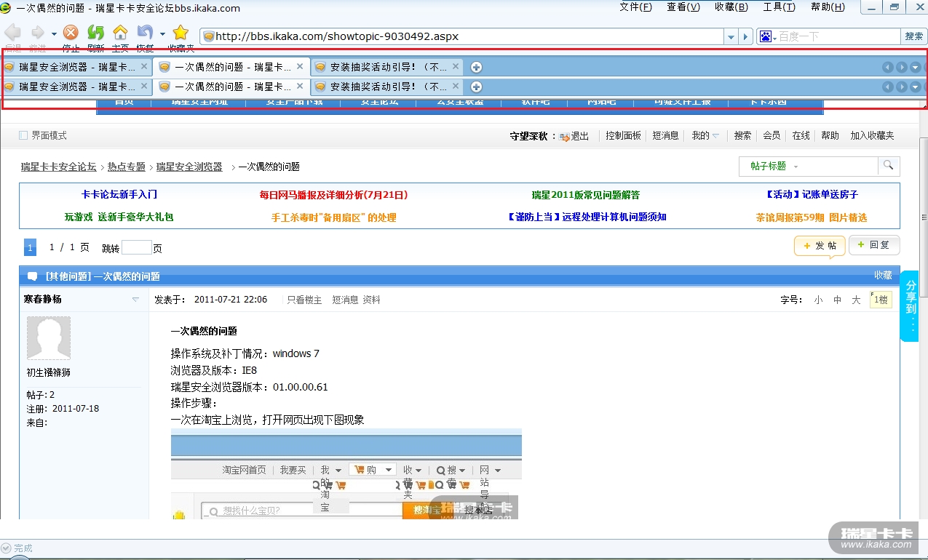
Task: Click the red Stop (停止) icon
Action: click(x=71, y=33)
